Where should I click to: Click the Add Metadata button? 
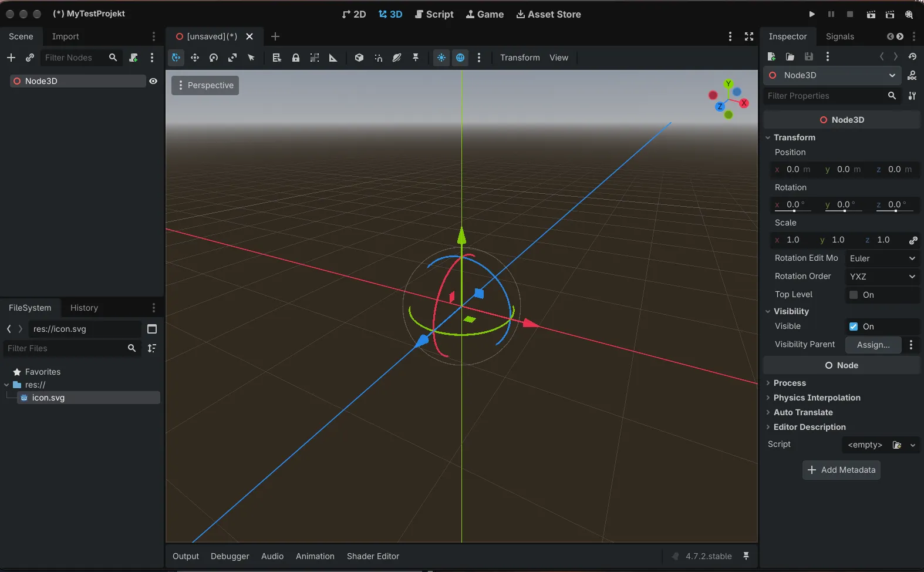pos(841,470)
